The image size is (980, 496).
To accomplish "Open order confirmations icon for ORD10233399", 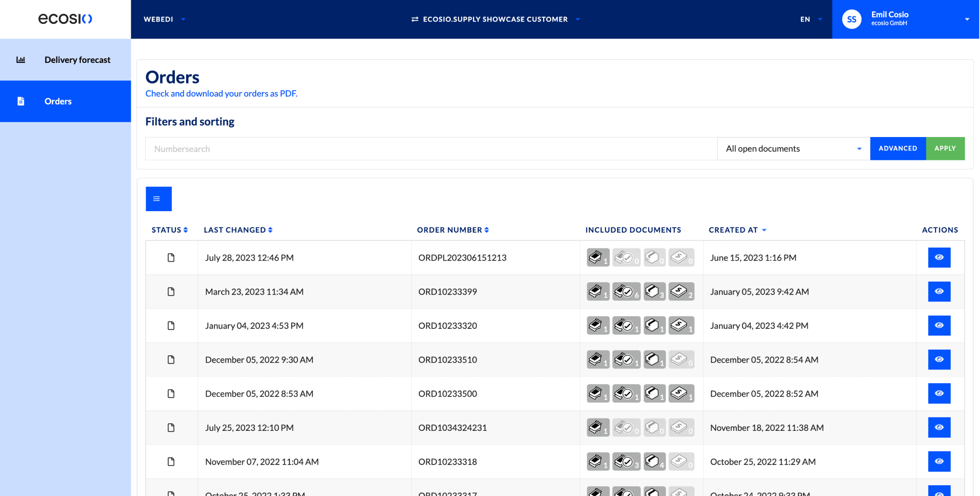I will (626, 292).
